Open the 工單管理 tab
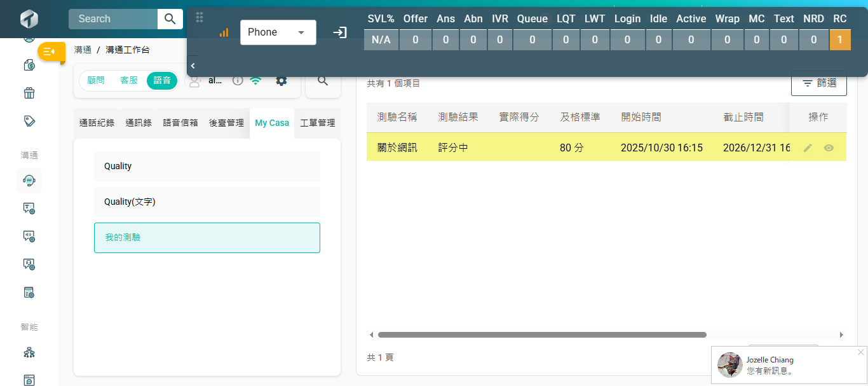This screenshot has height=386, width=868. (317, 123)
